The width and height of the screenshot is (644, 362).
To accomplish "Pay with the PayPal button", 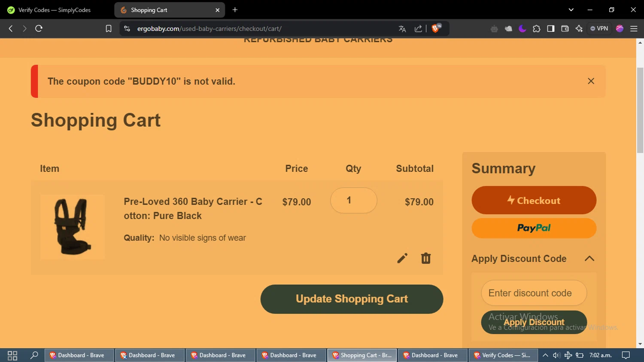I will coord(534,228).
